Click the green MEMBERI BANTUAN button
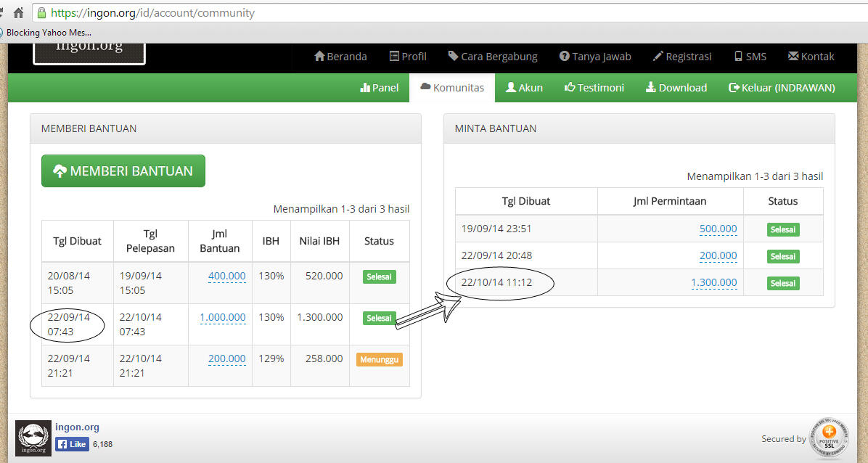The height and width of the screenshot is (463, 868). 123,171
